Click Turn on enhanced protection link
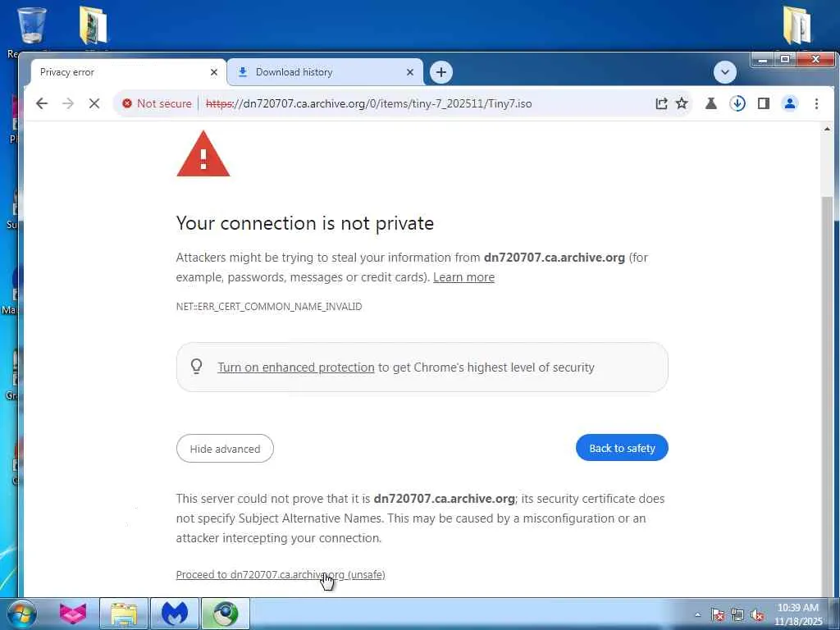 295,367
